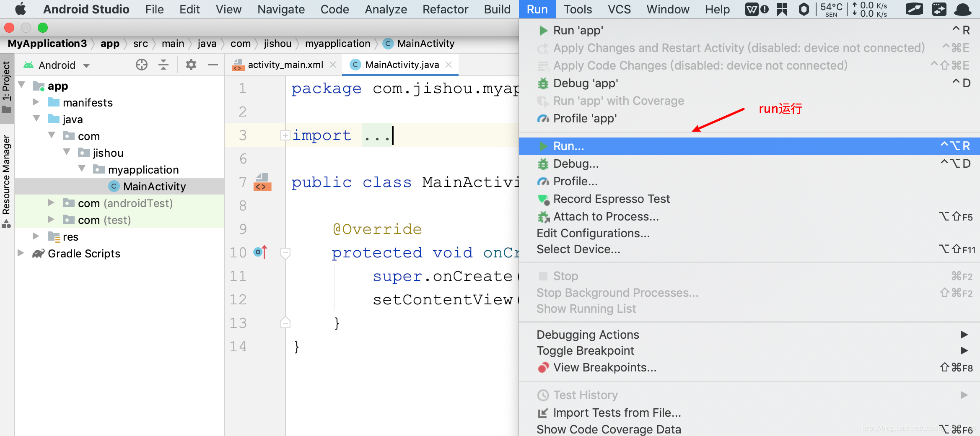Select MainActivity in the project tree

[120, 186]
